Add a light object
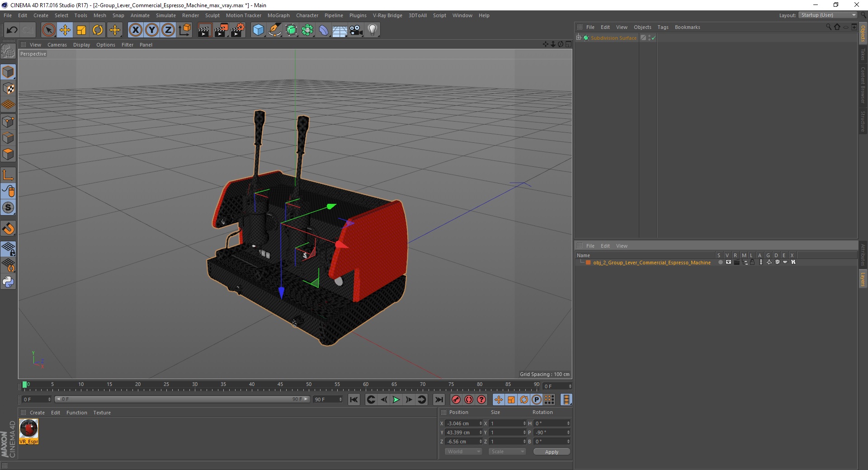868x470 pixels. pyautogui.click(x=373, y=30)
